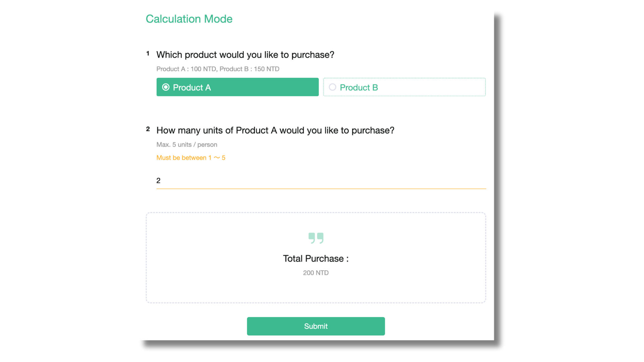
Task: Click the orange underline beneath the quantity input
Action: pos(321,189)
